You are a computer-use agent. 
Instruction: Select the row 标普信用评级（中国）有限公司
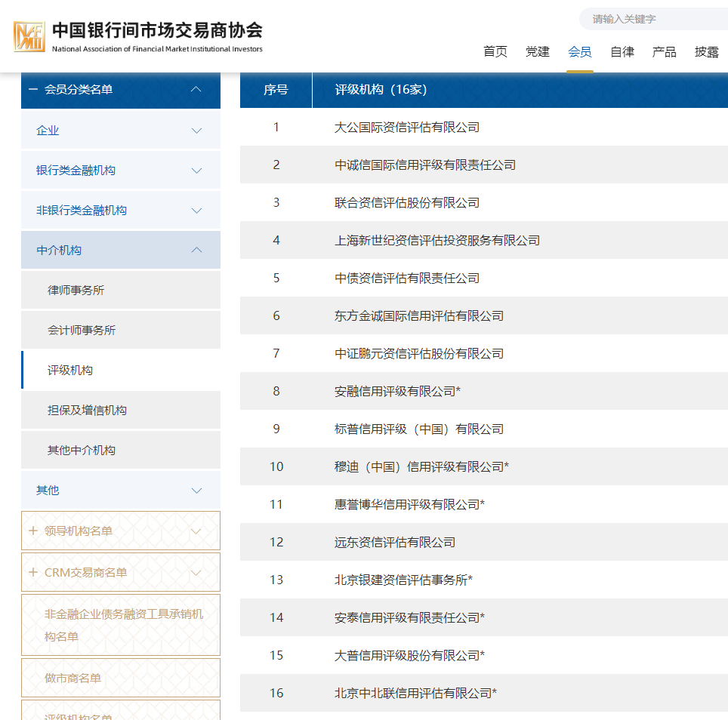[x=484, y=429]
